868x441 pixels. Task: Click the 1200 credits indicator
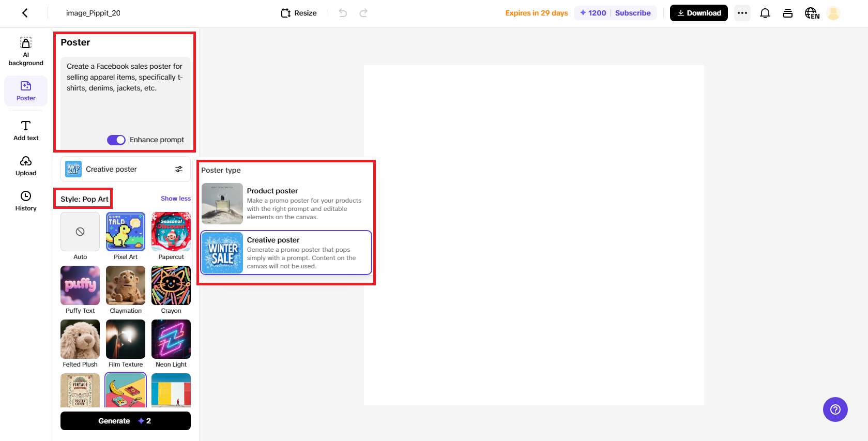click(x=593, y=13)
